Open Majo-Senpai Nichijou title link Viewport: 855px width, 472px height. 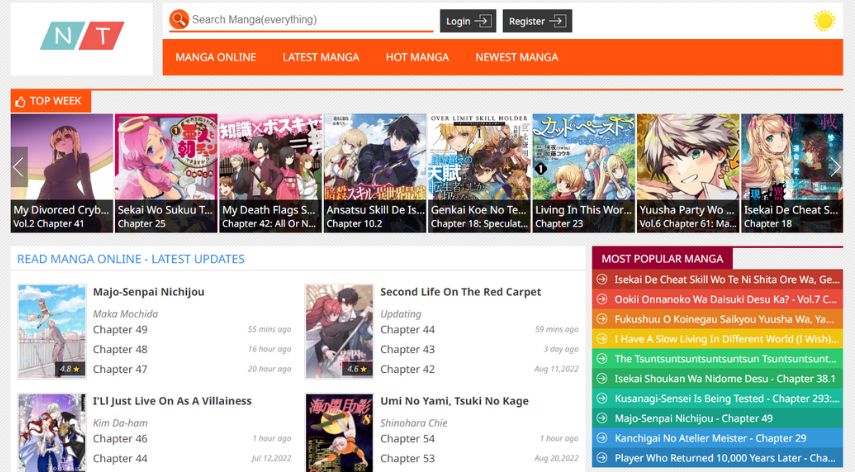click(148, 292)
